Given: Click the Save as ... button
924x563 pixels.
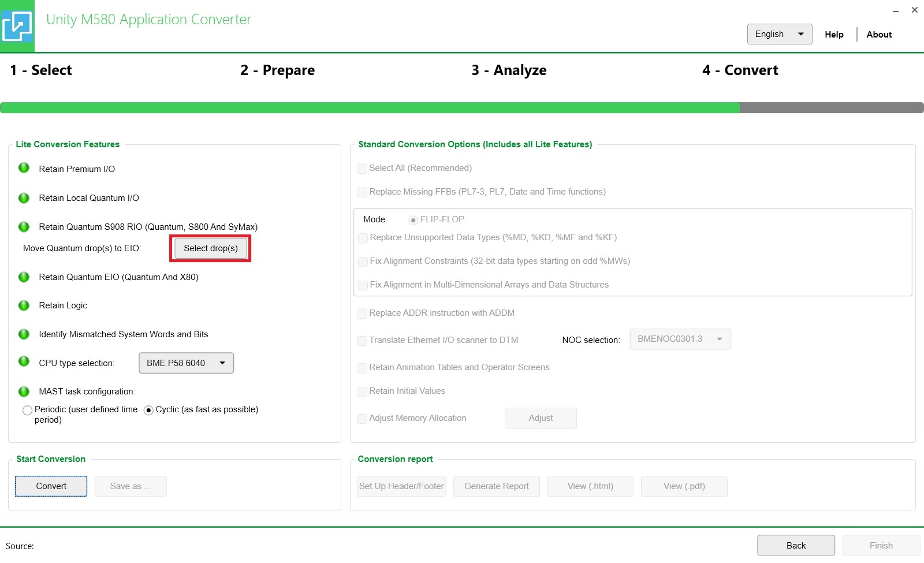Looking at the screenshot, I should [x=131, y=486].
